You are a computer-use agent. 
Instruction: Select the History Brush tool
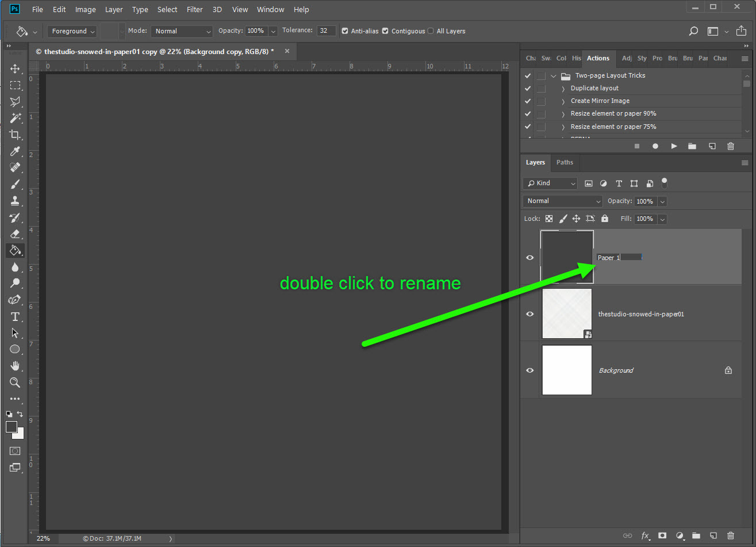pos(15,217)
